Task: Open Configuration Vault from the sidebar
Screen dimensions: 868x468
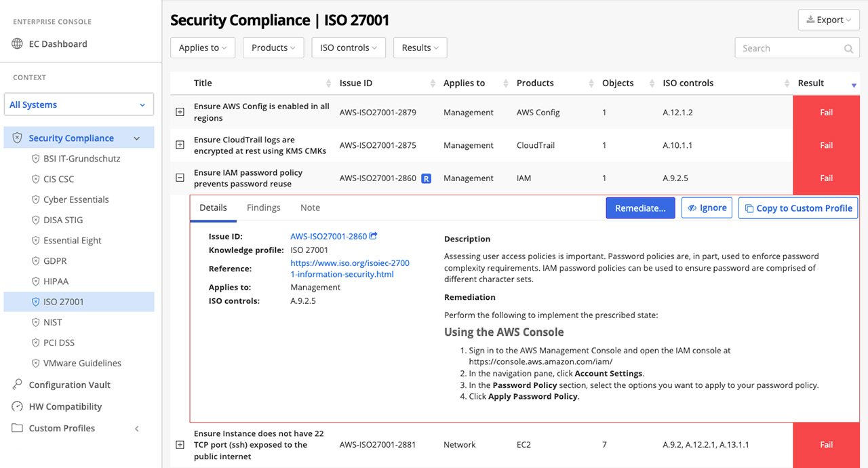Action: tap(69, 385)
